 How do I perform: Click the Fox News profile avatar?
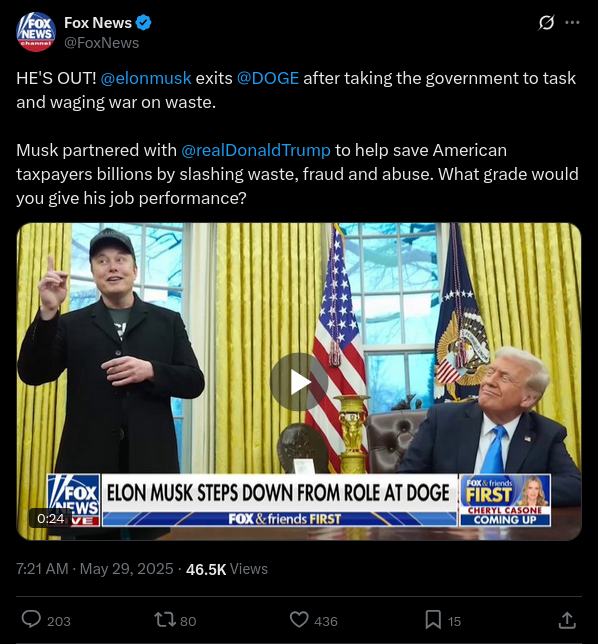[x=36, y=32]
